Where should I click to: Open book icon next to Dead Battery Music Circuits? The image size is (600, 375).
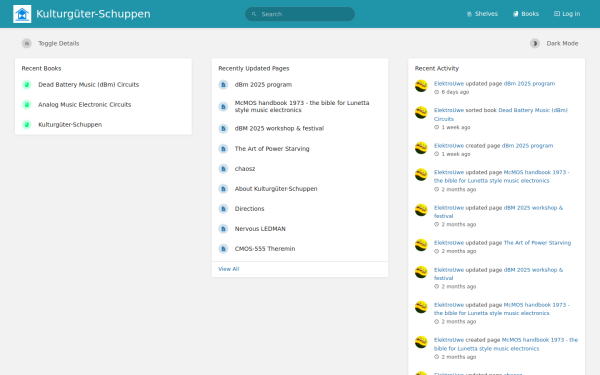(26, 85)
